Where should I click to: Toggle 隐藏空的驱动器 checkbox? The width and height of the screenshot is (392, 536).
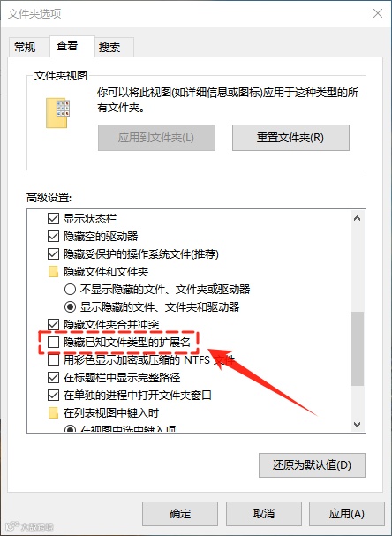53,236
